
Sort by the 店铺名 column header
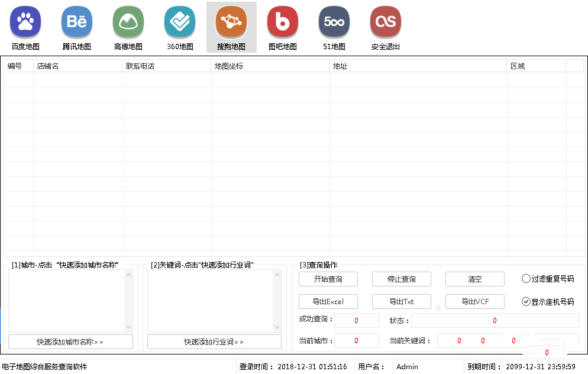pos(78,66)
